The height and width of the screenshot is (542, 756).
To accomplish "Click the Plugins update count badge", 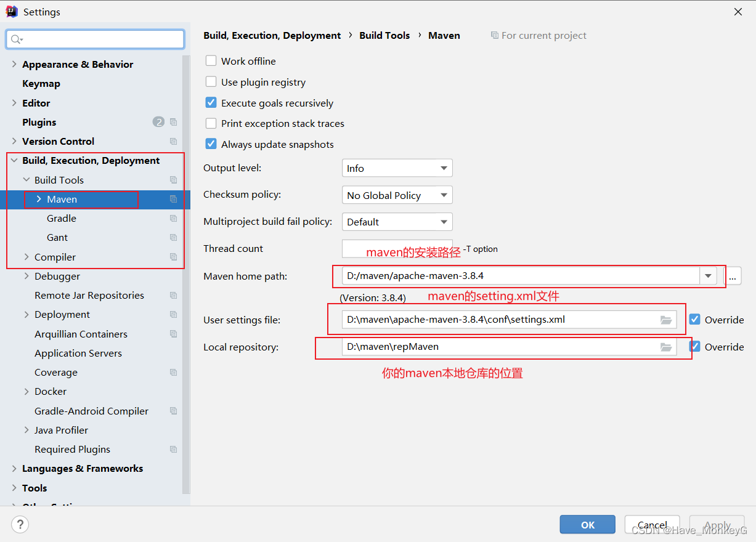I will click(x=158, y=122).
